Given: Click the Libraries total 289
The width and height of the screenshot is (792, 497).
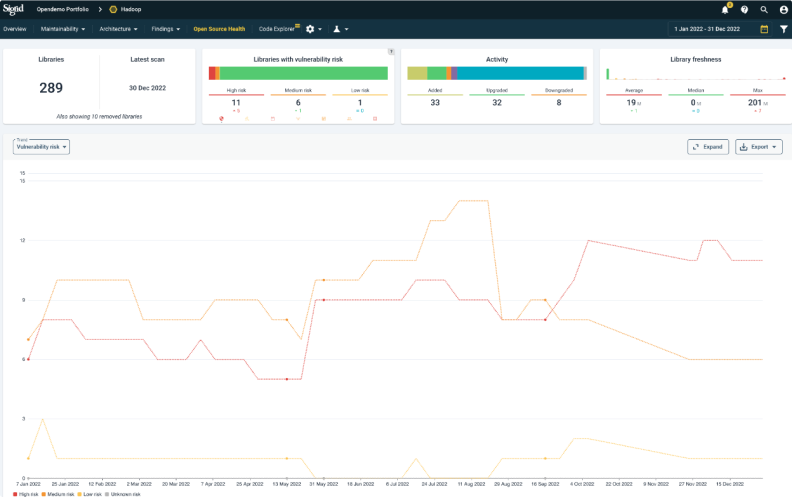Looking at the screenshot, I should [x=51, y=88].
